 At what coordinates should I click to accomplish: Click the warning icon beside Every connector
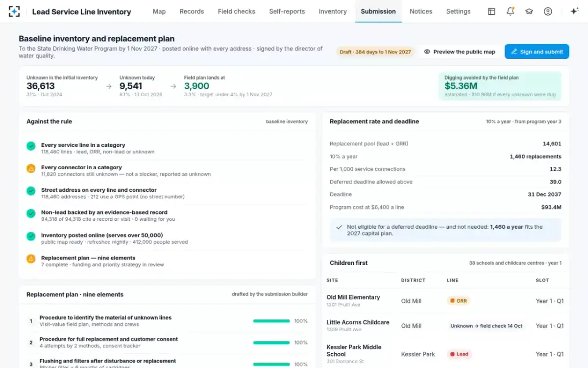pyautogui.click(x=31, y=168)
